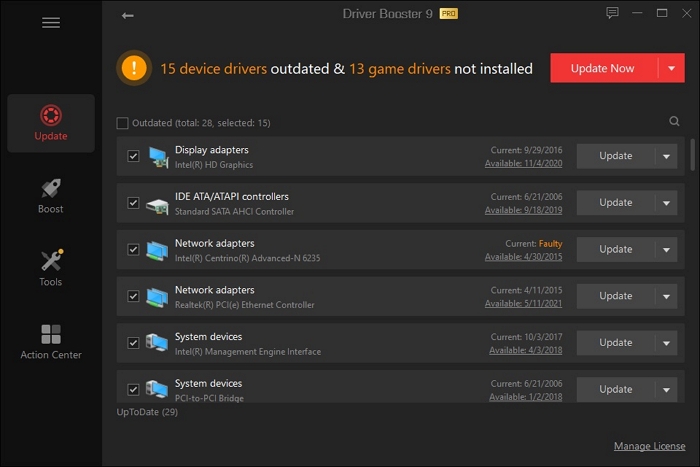Click the search magnifier icon
Image resolution: width=700 pixels, height=467 pixels.
click(674, 121)
